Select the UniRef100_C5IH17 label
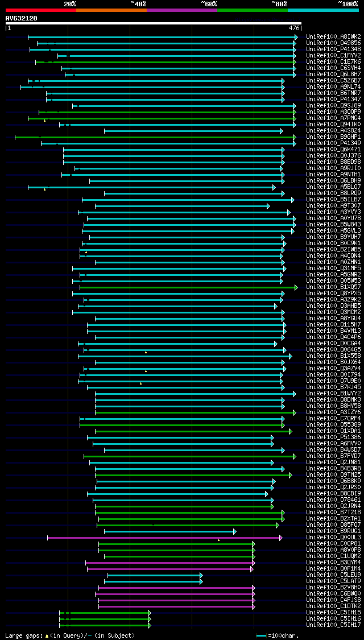The width and height of the screenshot is (364, 640). tap(333, 625)
